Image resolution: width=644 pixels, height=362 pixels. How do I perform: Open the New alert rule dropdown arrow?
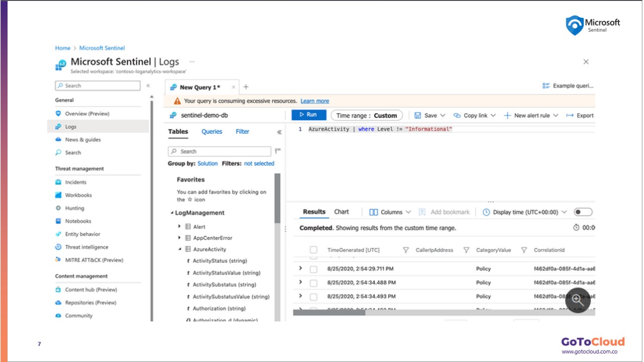(x=555, y=116)
